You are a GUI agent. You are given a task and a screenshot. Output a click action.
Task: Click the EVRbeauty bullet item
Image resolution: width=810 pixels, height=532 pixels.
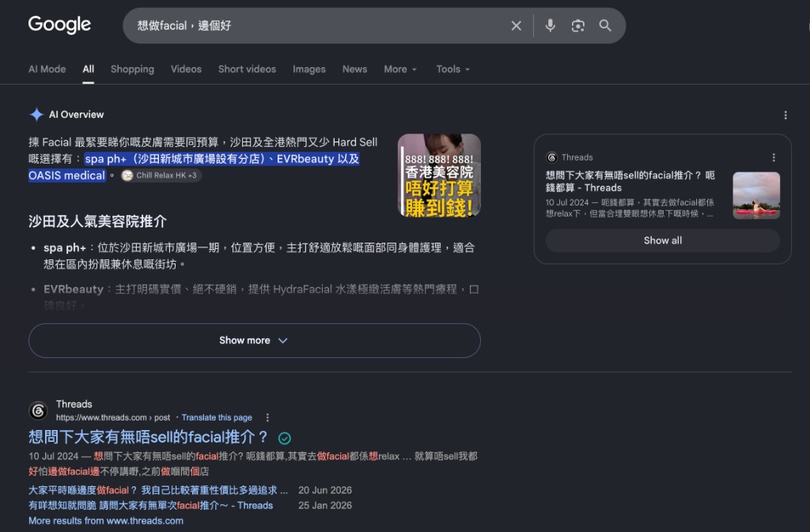coord(261,297)
